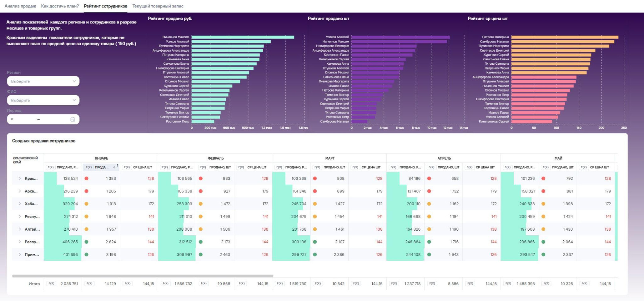
Task: Click the green status dot beside 3 198
Action: (87, 255)
